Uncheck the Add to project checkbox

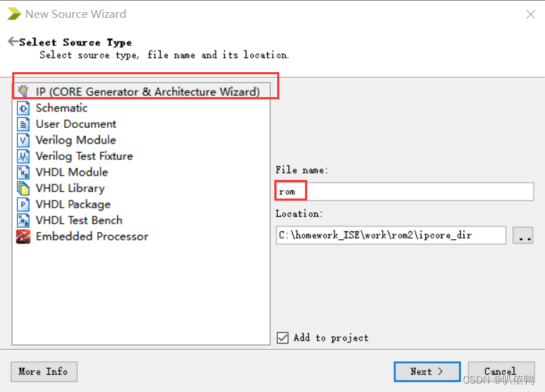point(283,338)
